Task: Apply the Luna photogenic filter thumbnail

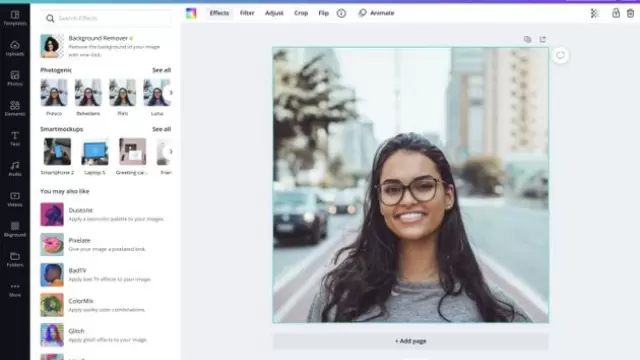Action: [154, 93]
